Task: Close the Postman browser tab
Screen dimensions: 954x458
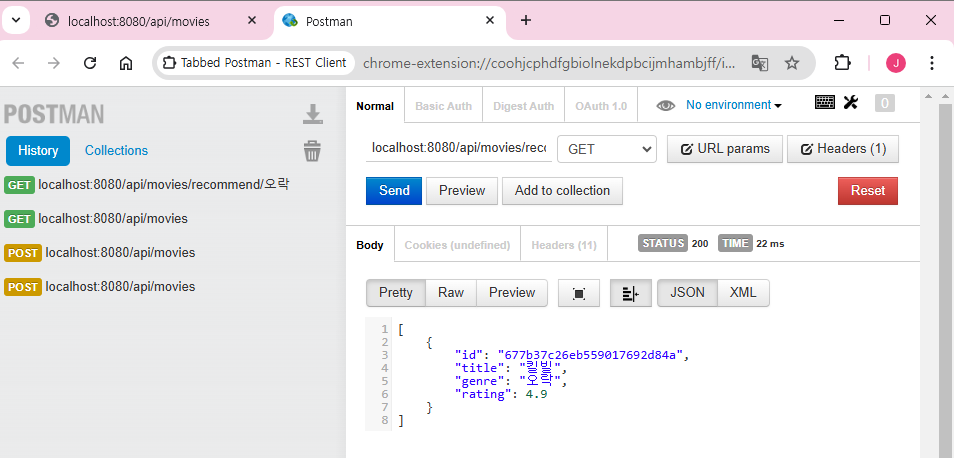Action: (490, 21)
